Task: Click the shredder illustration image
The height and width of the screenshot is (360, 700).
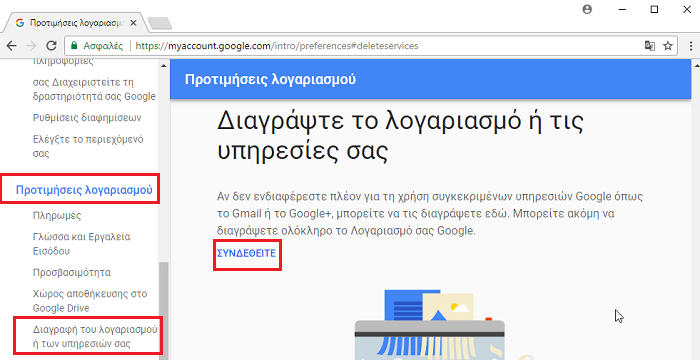Action: [x=429, y=325]
